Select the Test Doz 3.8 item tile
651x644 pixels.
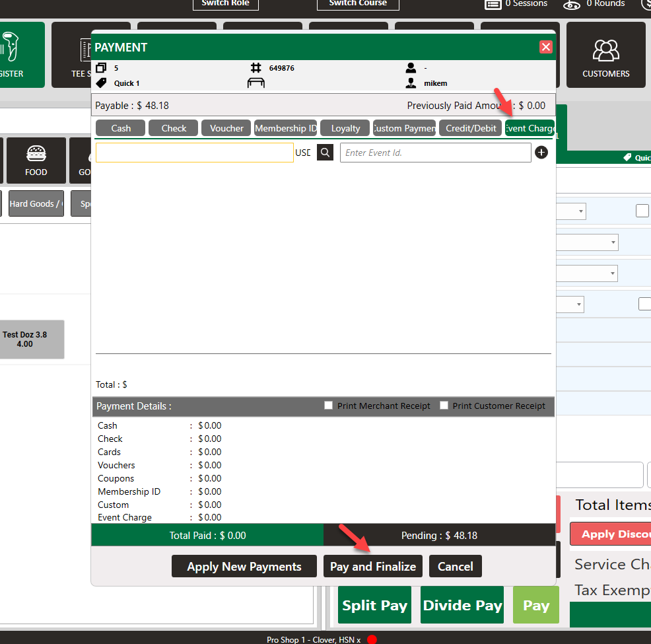pos(26,340)
